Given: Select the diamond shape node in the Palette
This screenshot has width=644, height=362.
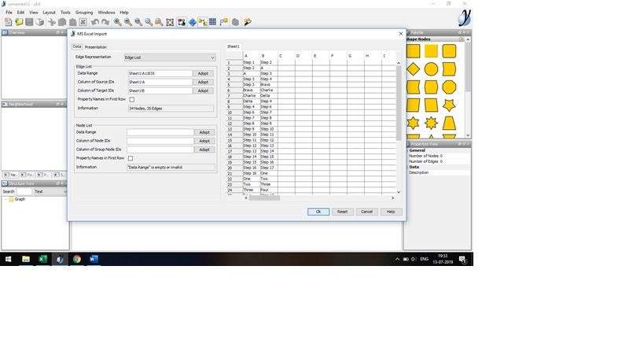Looking at the screenshot, I should pyautogui.click(x=413, y=69).
